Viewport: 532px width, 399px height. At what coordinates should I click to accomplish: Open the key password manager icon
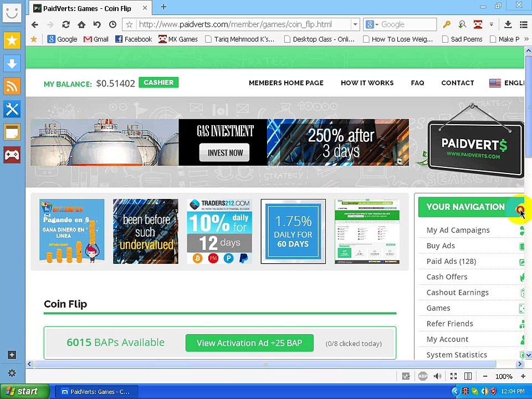447,24
